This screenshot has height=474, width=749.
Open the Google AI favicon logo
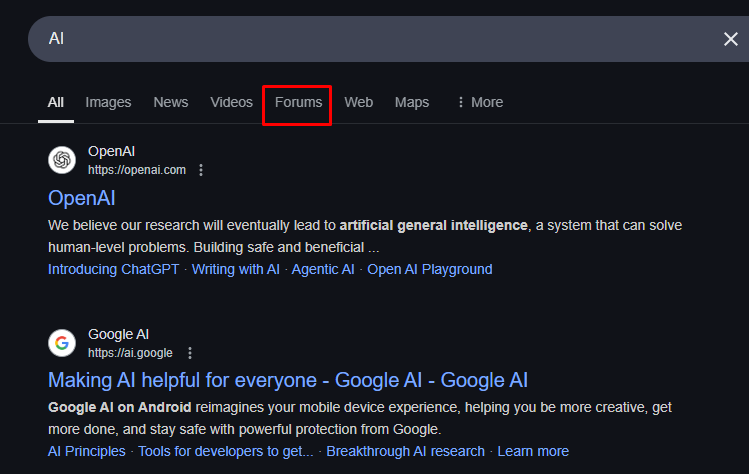coord(62,343)
